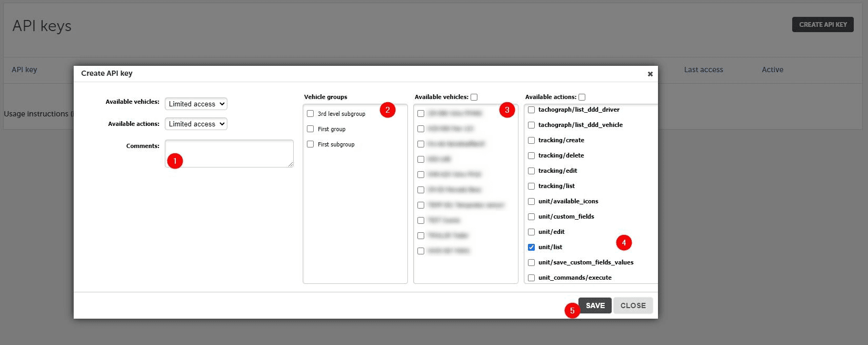Click the SAVE button
868x345 pixels.
tap(595, 305)
